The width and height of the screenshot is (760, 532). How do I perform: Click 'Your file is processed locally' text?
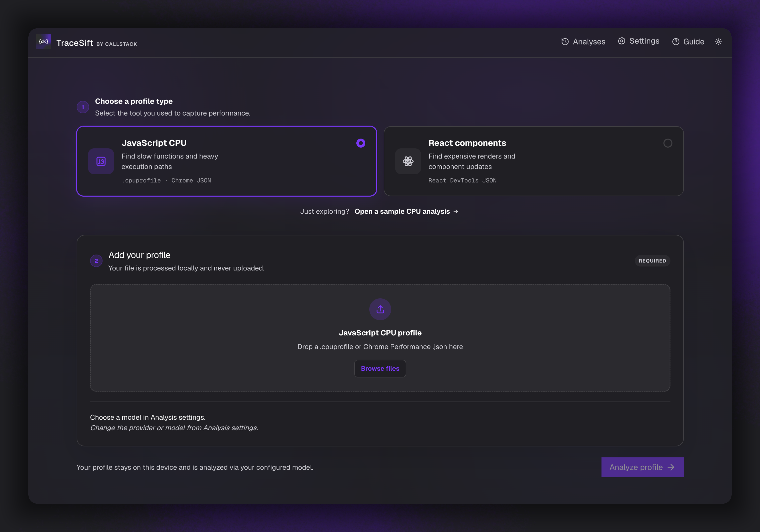pyautogui.click(x=186, y=268)
